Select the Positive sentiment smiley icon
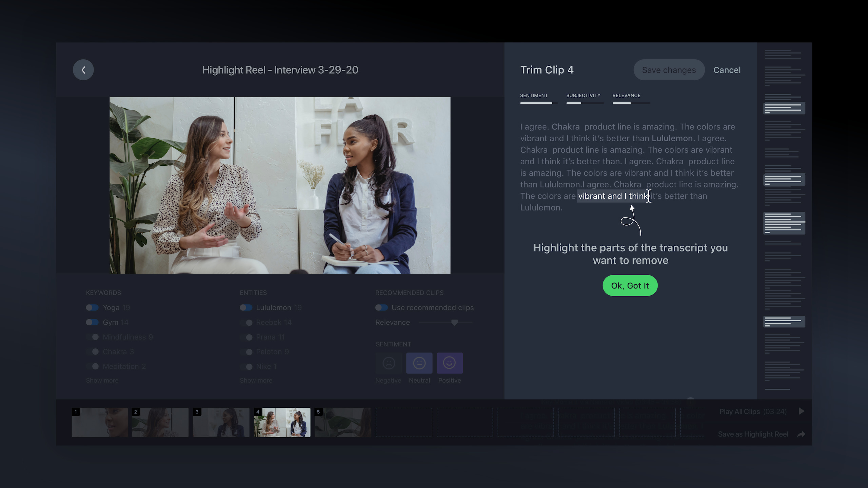The width and height of the screenshot is (868, 488). 449,363
